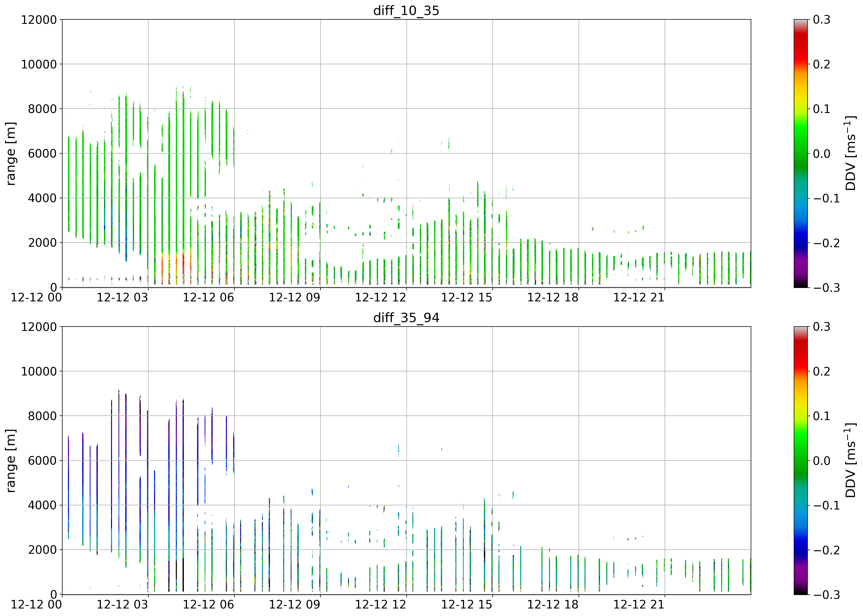Screen dimensions: 863x616
Task: Click the −0.3 tick on diff_10_35 colorbar
Action: (x=826, y=288)
